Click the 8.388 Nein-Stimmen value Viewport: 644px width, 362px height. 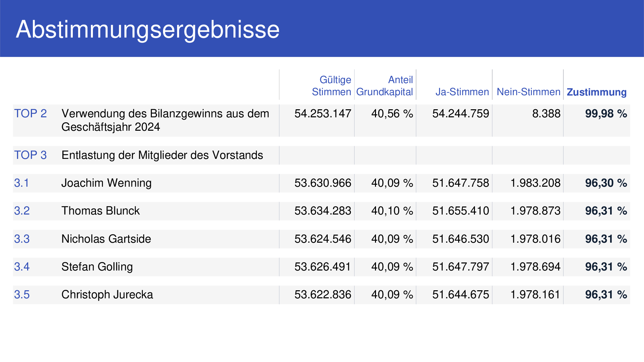click(546, 114)
